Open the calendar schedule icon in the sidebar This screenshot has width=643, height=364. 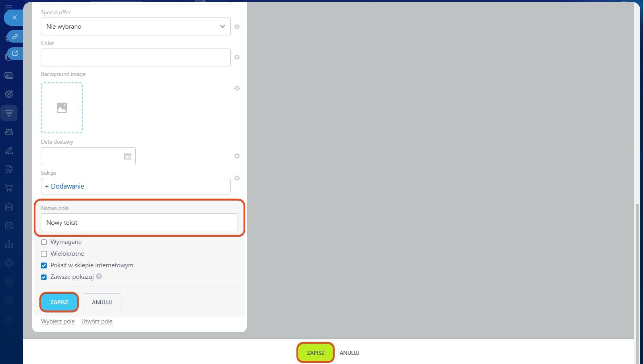[9, 226]
